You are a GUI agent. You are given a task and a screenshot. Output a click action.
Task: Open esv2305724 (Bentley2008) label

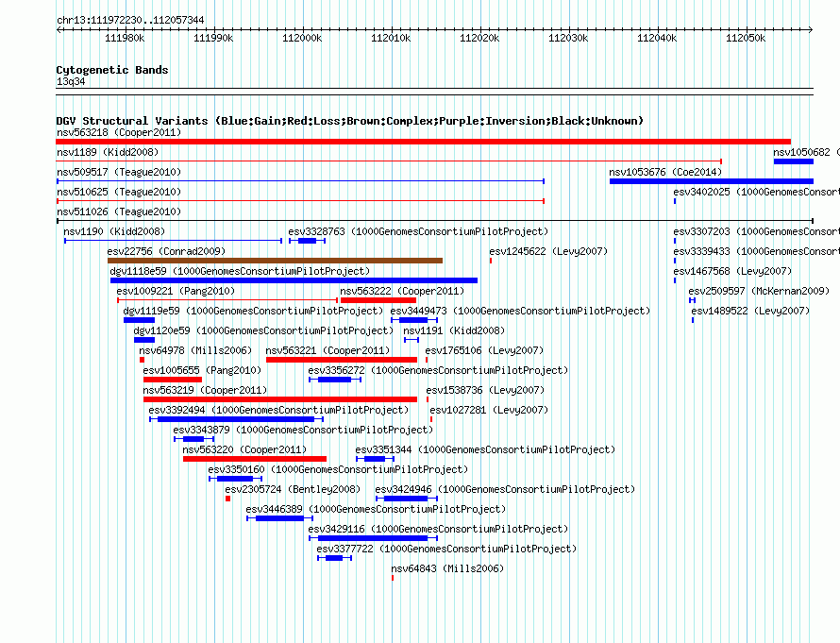point(293,489)
